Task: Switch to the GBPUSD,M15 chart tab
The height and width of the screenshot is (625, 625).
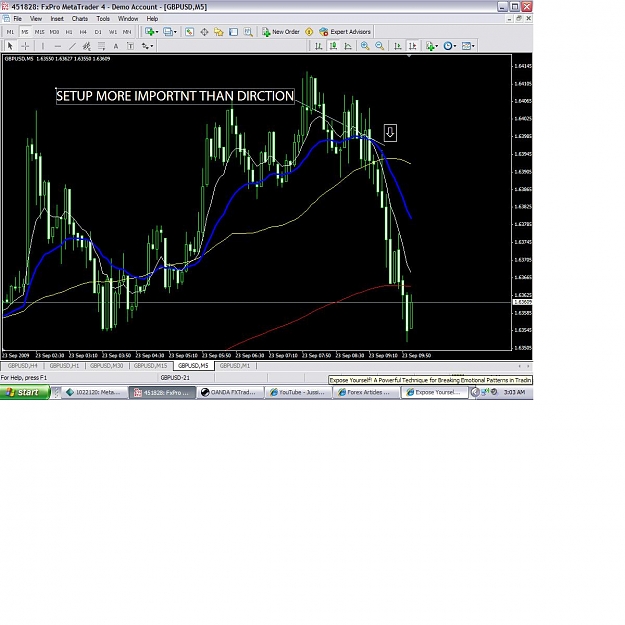Action: (x=150, y=366)
